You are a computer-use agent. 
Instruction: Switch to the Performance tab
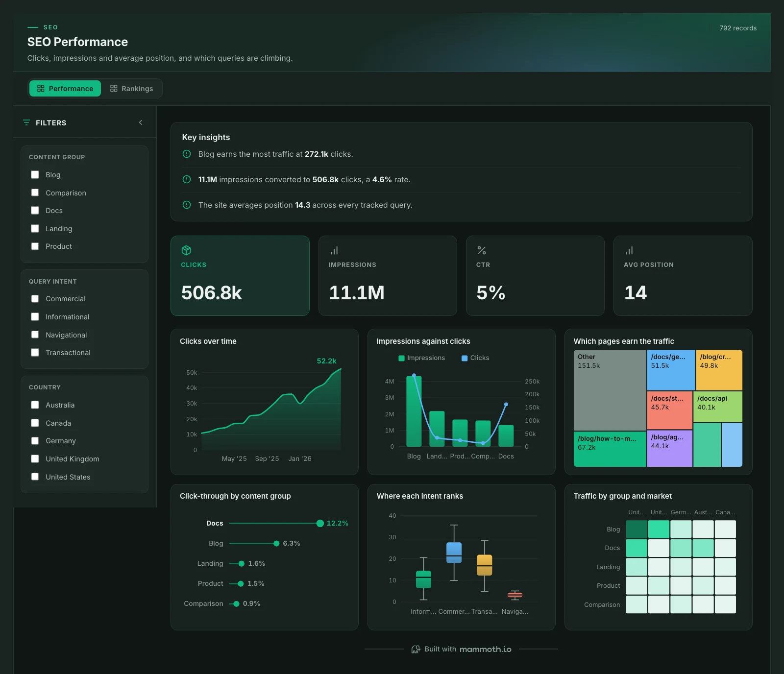click(x=65, y=89)
